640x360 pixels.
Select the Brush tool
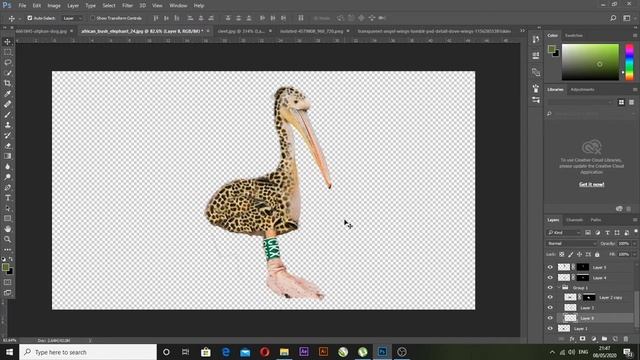point(7,115)
